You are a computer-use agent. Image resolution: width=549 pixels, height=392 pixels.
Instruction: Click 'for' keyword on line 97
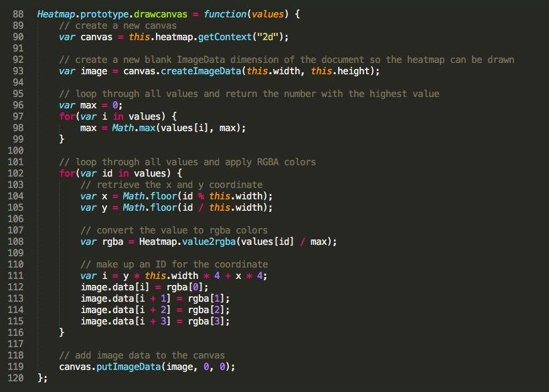click(x=67, y=116)
